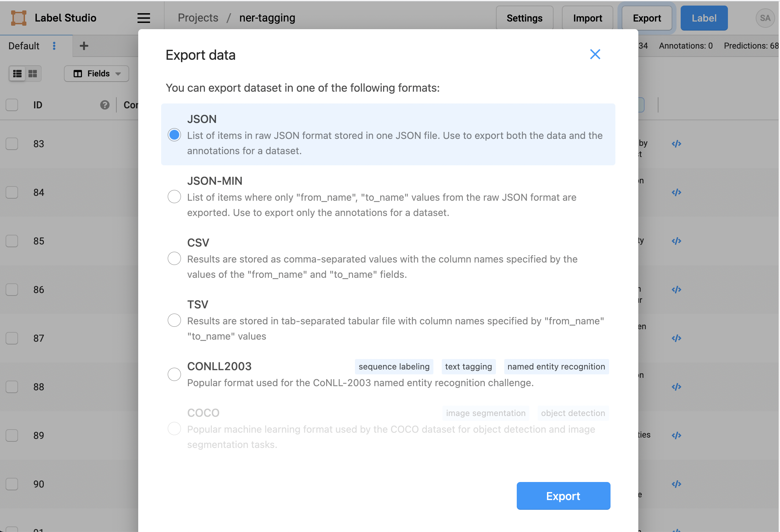Open the Fields dropdown
Screen dimensions: 780x532
(x=97, y=73)
